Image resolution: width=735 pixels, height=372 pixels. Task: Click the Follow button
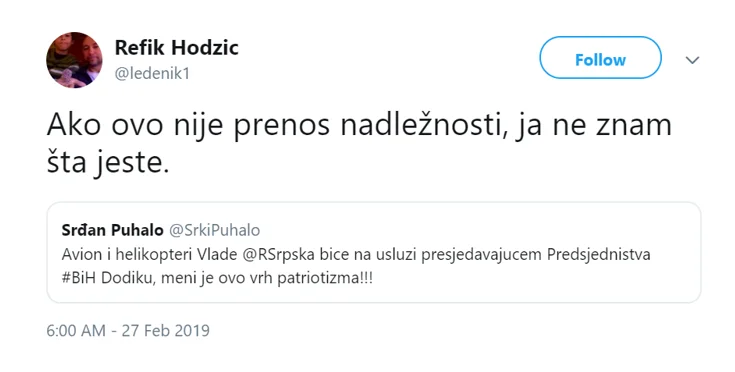(600, 58)
